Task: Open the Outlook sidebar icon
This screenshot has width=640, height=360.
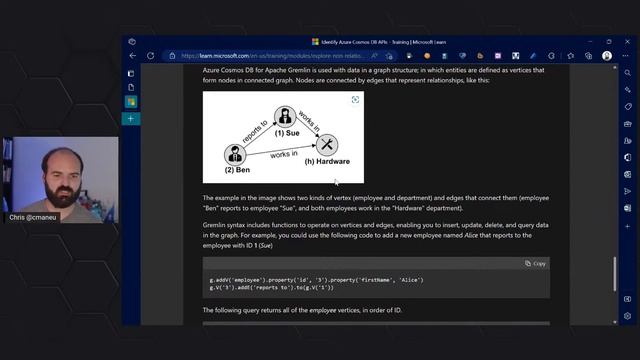Action: [x=628, y=174]
